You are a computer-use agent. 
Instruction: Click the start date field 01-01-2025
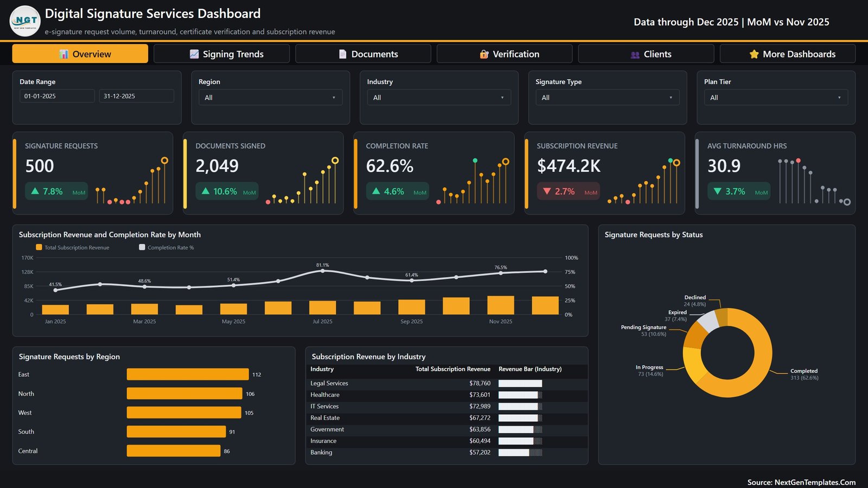pyautogui.click(x=57, y=96)
